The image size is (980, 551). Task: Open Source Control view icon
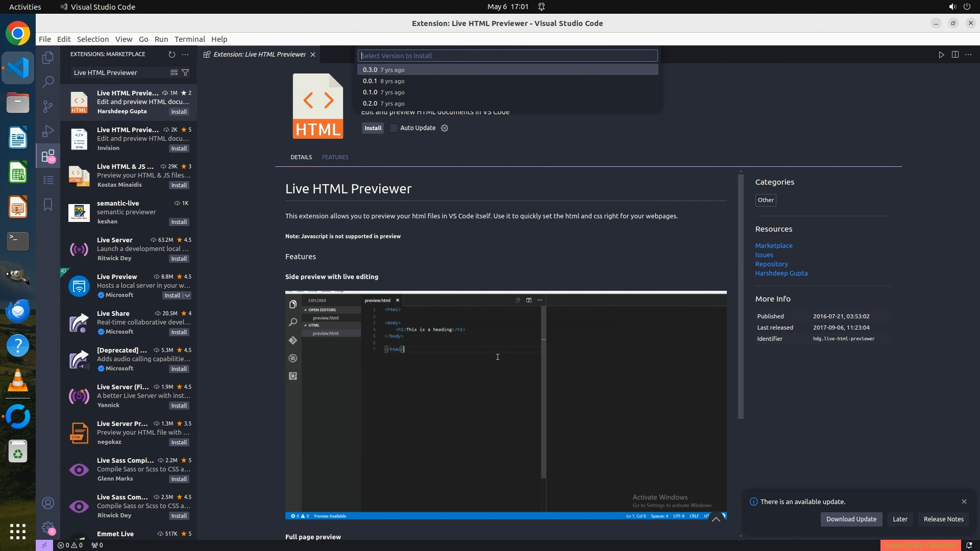click(x=48, y=106)
